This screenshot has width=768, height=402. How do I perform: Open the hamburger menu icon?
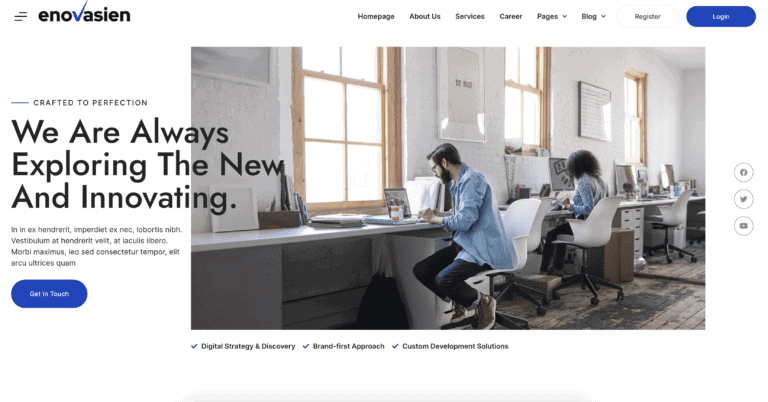point(21,17)
